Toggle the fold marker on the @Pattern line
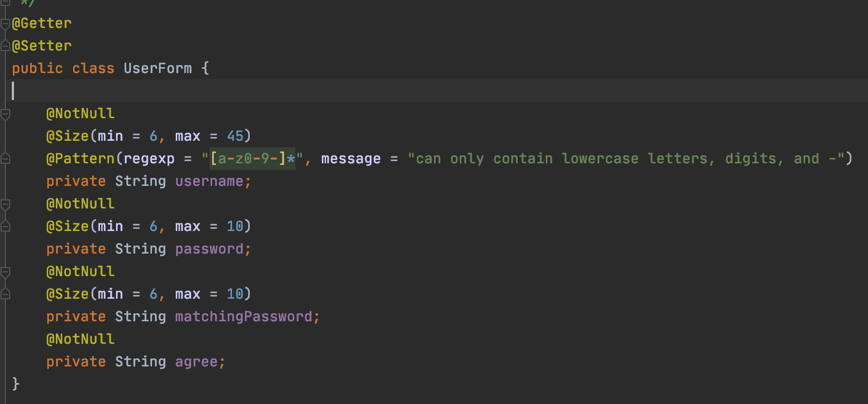The height and width of the screenshot is (404, 868). pyautogui.click(x=5, y=159)
